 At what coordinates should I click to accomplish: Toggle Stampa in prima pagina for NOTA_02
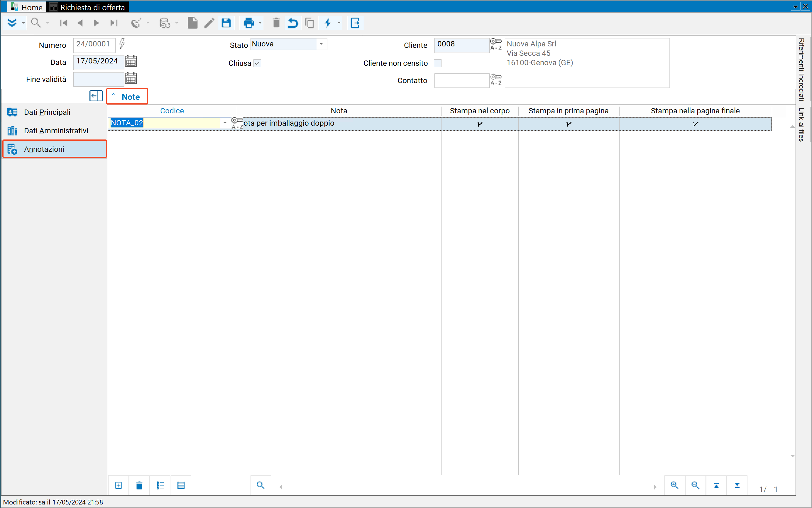[x=569, y=124]
